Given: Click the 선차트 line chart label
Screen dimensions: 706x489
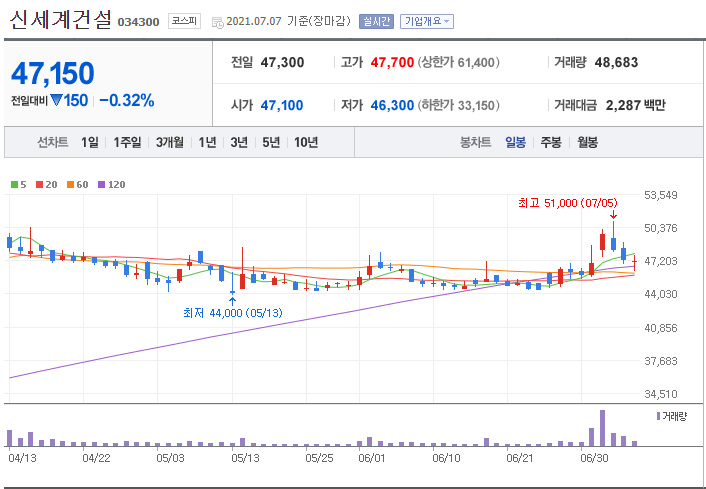Looking at the screenshot, I should click(x=53, y=143).
